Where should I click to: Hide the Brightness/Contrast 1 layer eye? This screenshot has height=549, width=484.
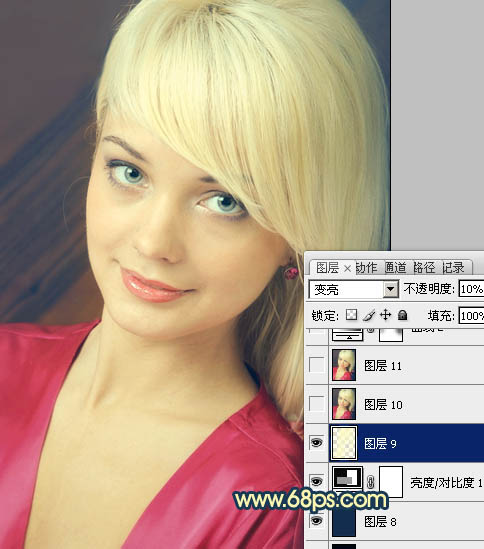(316, 482)
